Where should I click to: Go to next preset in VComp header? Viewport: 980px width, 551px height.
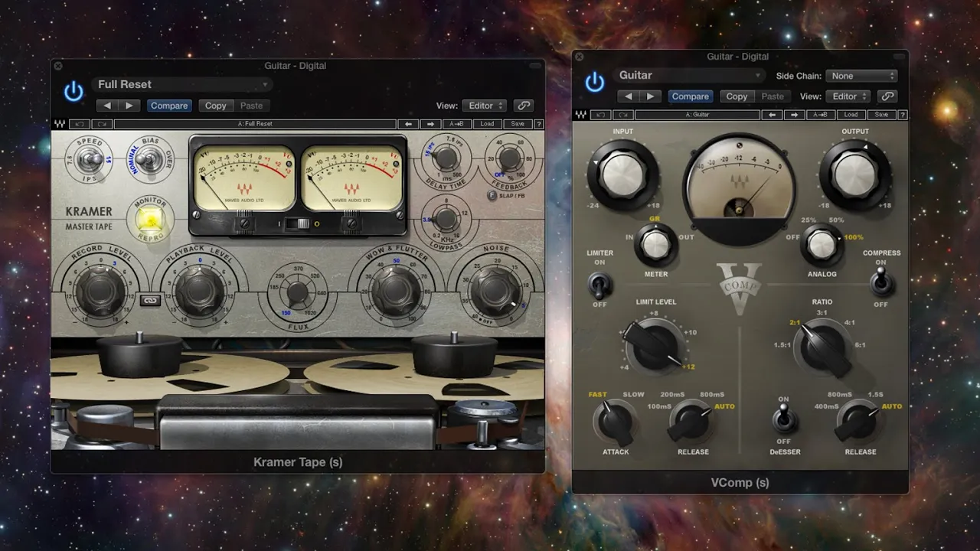click(x=651, y=96)
